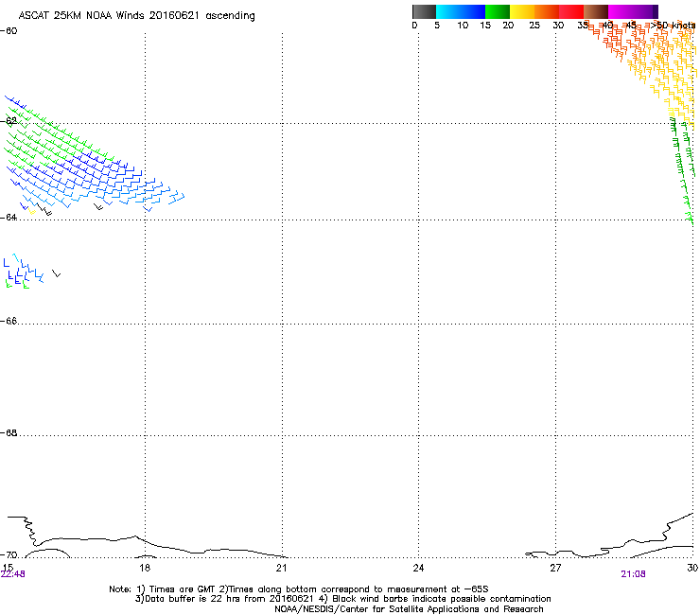Click the legend tick label 10

[x=463, y=26]
